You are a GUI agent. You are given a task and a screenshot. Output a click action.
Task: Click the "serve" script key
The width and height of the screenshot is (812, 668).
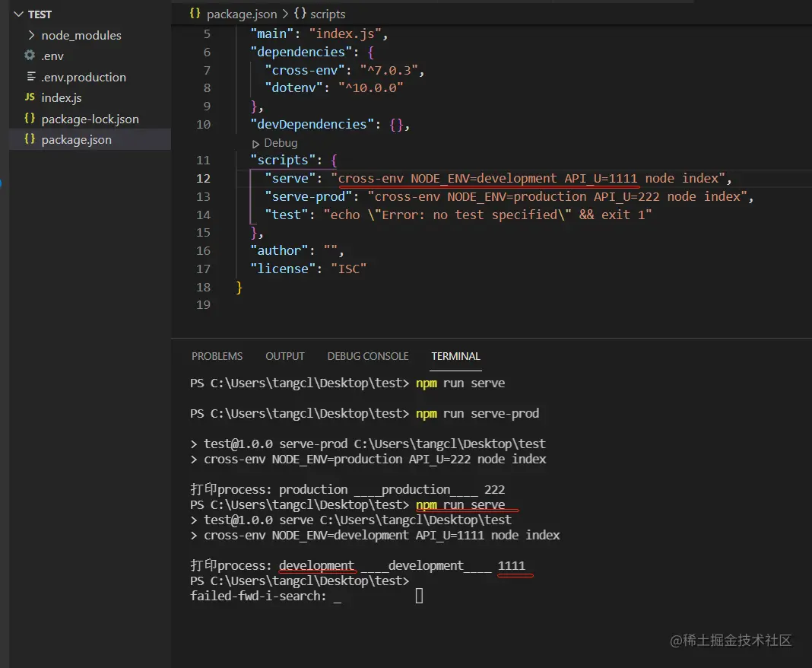click(290, 179)
